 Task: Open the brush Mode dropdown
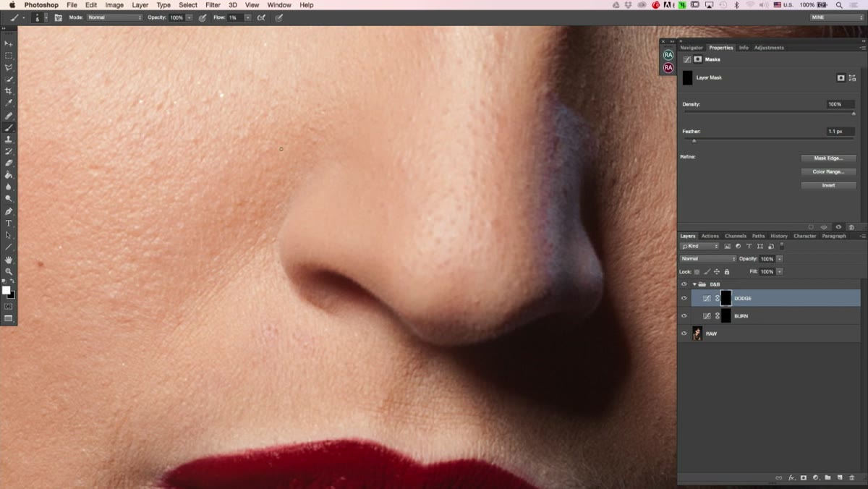click(114, 17)
